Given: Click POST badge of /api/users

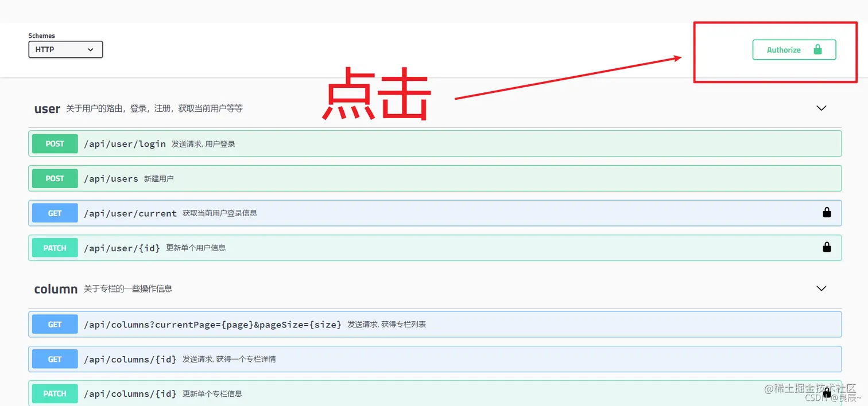Looking at the screenshot, I should pos(55,178).
